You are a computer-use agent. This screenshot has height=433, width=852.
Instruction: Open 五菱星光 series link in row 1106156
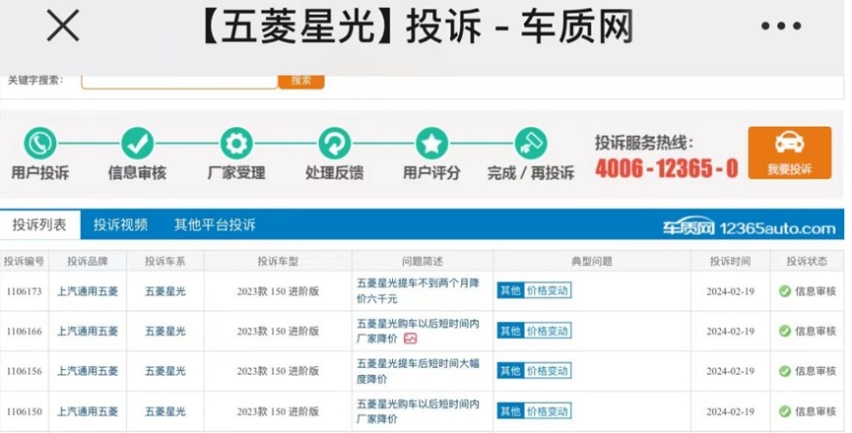tap(165, 371)
